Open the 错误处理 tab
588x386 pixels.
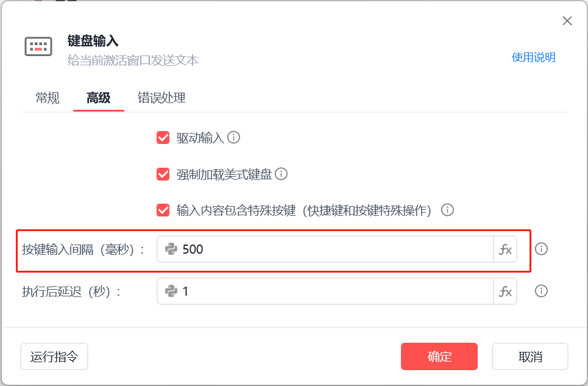(x=161, y=98)
